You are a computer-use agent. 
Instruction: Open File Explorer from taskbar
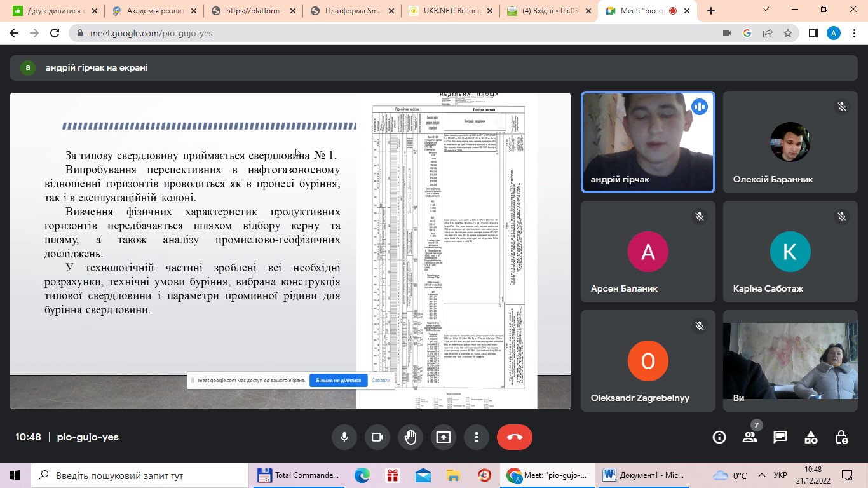[454, 475]
